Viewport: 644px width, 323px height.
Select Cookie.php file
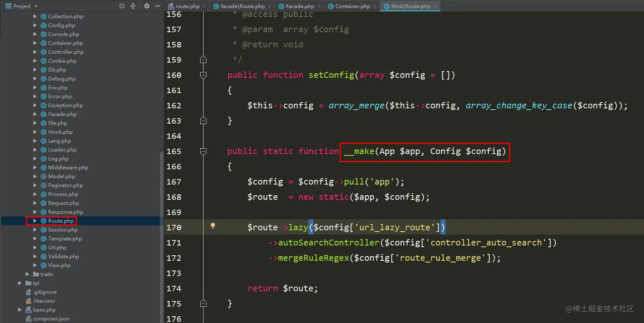(x=62, y=61)
